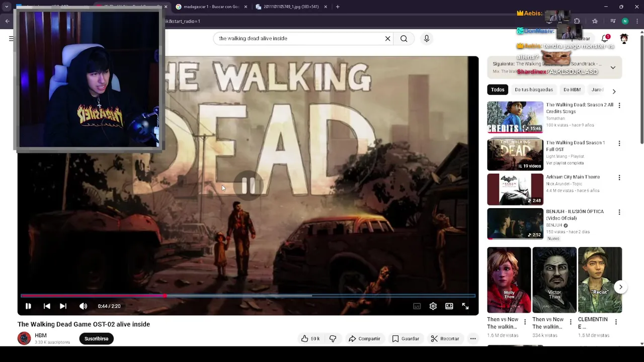This screenshot has width=644, height=362.
Task: Open the HBM channel avatar
Action: [24, 338]
